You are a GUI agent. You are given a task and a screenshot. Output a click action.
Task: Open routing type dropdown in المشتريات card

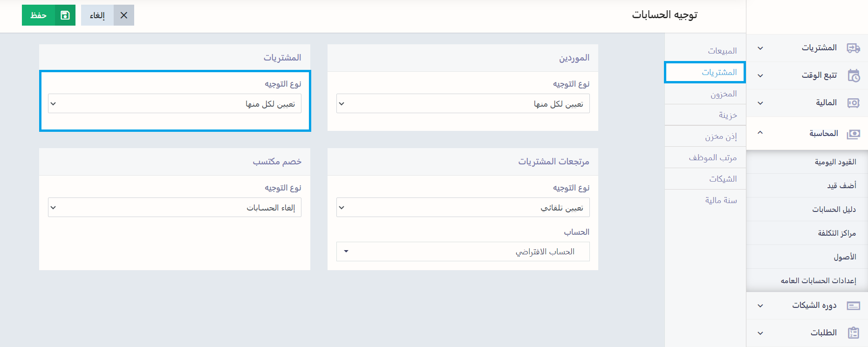pyautogui.click(x=175, y=104)
